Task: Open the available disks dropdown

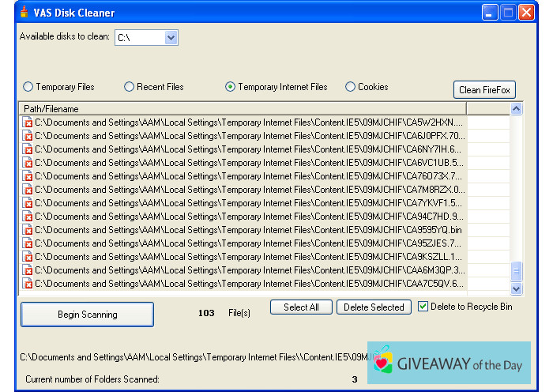Action: (171, 37)
